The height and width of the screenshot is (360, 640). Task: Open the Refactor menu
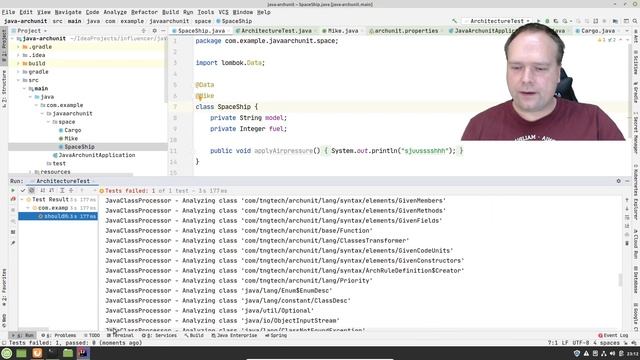144,12
